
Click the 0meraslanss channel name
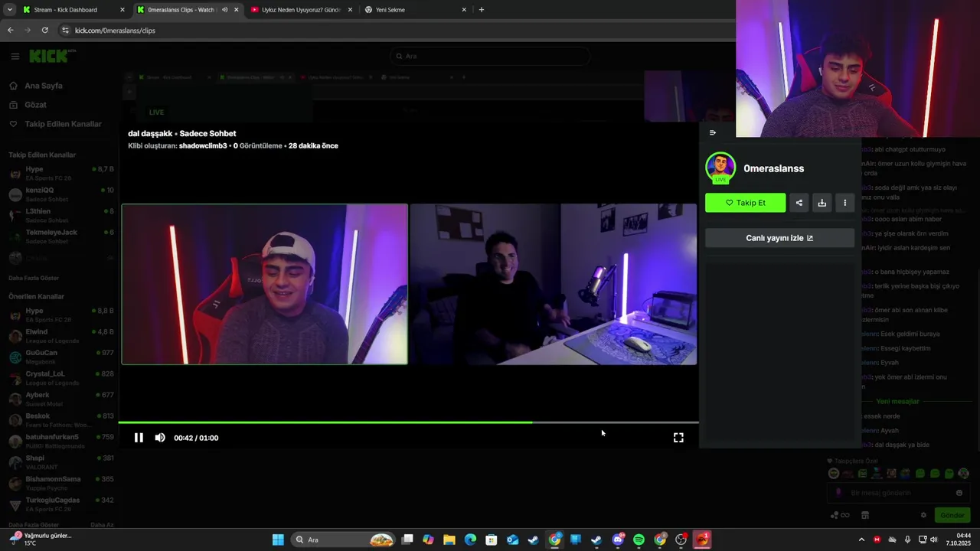click(x=773, y=168)
